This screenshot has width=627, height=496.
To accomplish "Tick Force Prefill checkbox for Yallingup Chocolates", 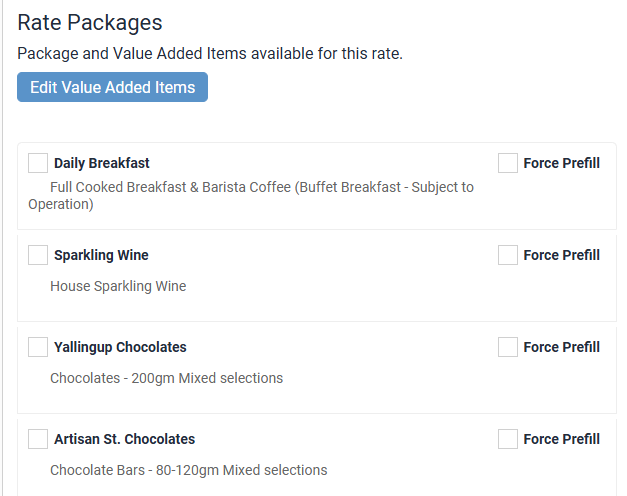I will (x=508, y=347).
